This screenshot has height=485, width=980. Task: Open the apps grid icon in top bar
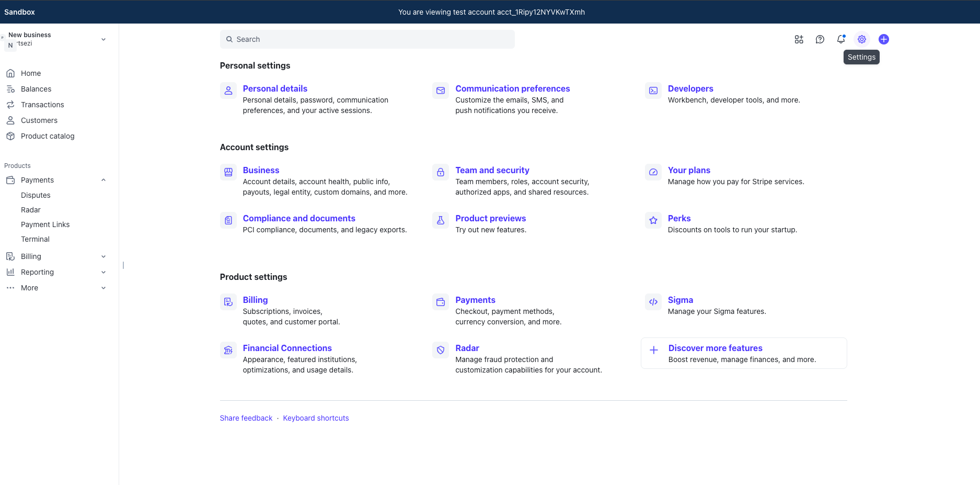tap(799, 39)
